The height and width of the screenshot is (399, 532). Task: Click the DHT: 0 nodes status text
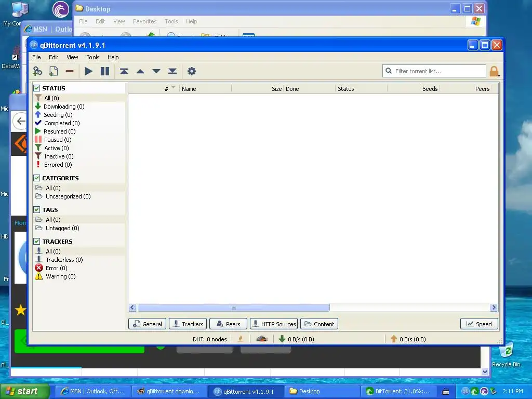pyautogui.click(x=210, y=339)
